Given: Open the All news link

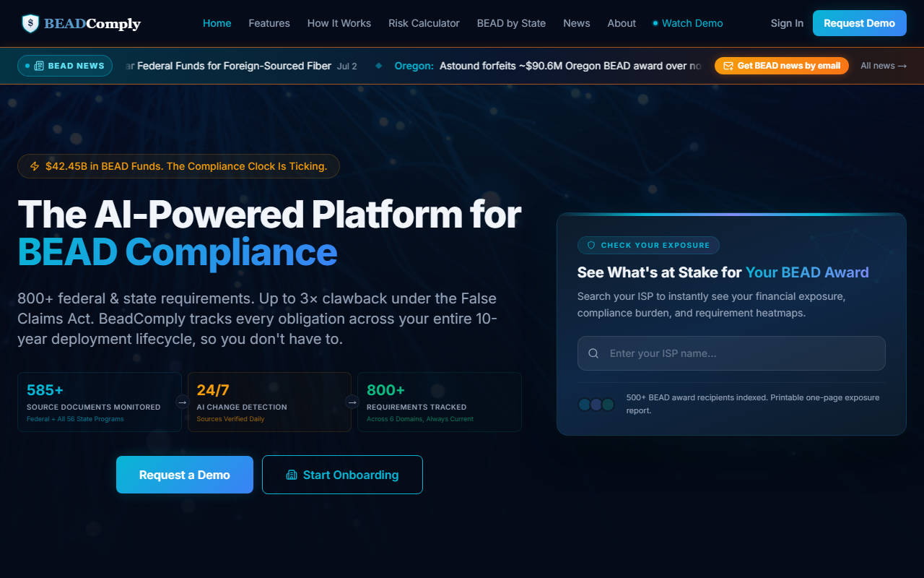Looking at the screenshot, I should point(884,66).
